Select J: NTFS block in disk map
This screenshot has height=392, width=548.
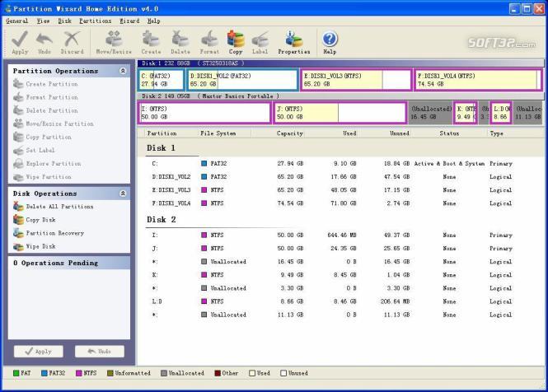[340, 113]
